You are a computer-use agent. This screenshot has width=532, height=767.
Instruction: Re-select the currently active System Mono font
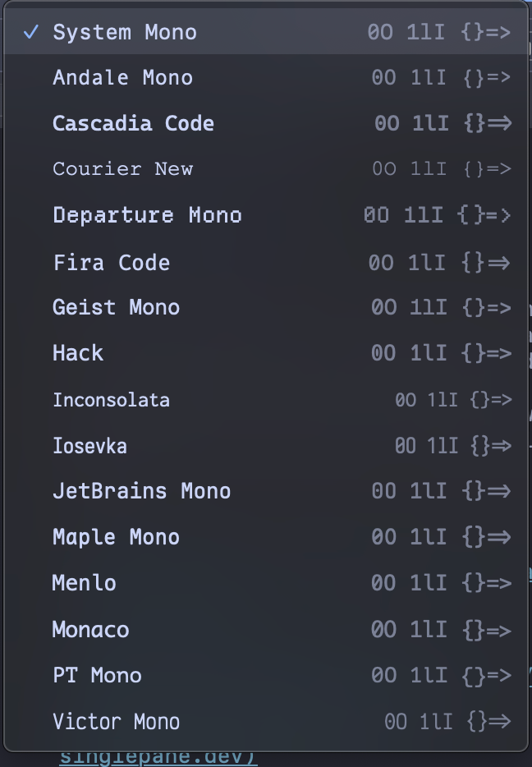coord(124,33)
